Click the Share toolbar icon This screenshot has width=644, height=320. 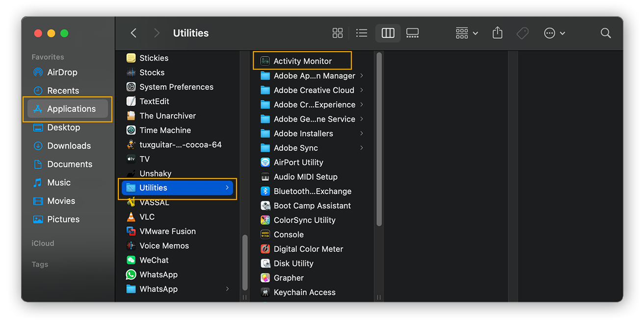point(498,33)
